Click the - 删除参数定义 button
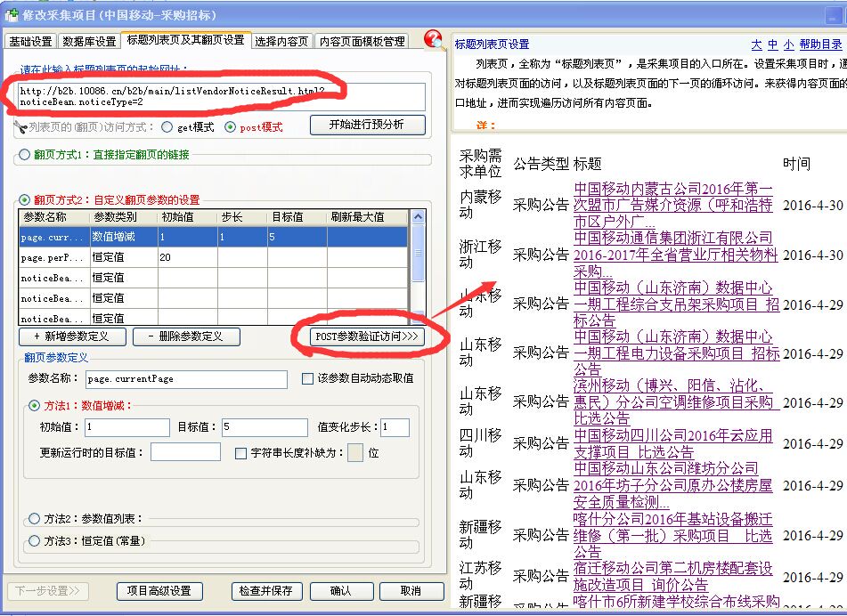847x616 pixels. click(x=186, y=336)
